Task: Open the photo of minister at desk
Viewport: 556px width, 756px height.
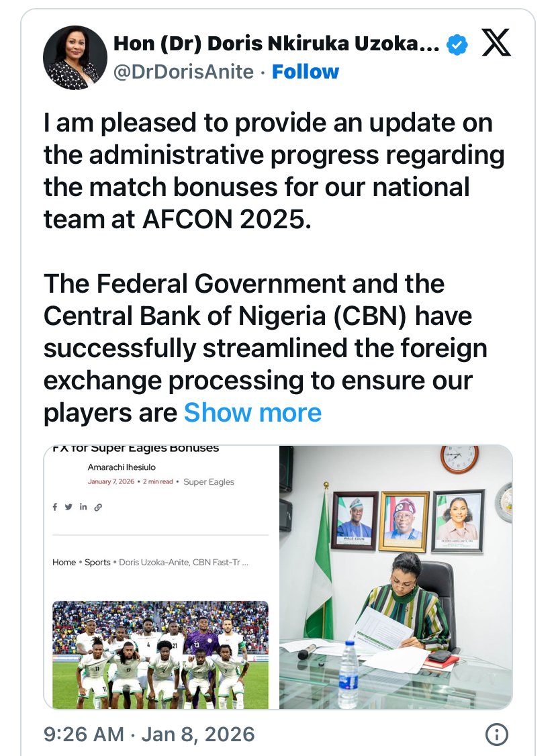Action: [396, 576]
